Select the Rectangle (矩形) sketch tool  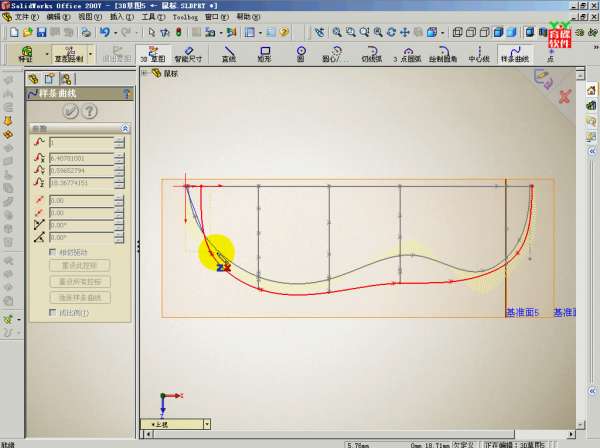tap(265, 52)
